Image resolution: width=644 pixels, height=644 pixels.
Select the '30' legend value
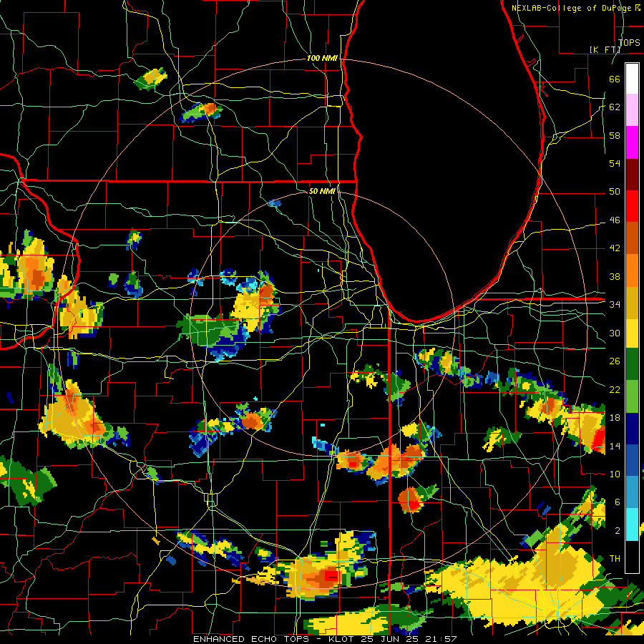(x=615, y=333)
